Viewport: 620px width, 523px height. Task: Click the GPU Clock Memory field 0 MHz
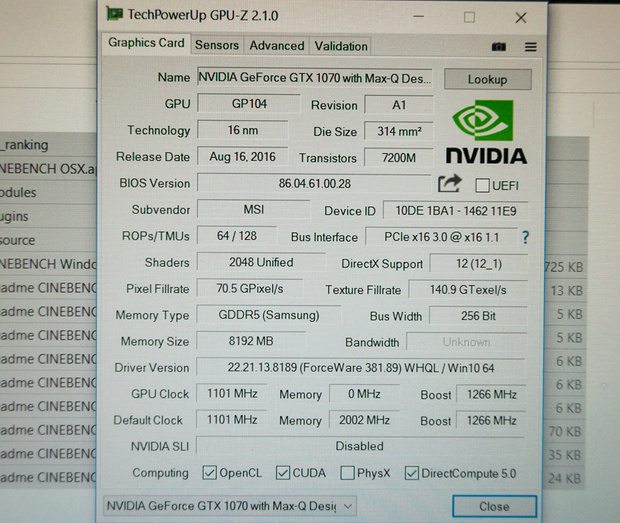[364, 394]
